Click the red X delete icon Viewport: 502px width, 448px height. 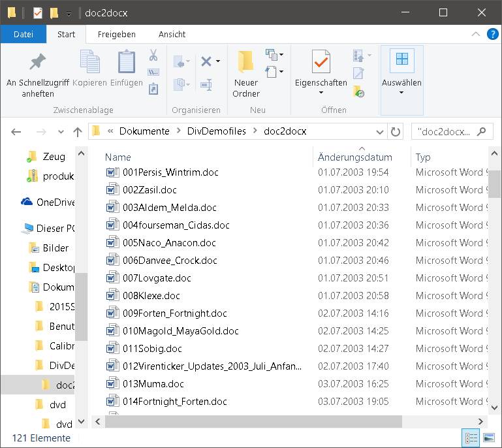coord(206,61)
